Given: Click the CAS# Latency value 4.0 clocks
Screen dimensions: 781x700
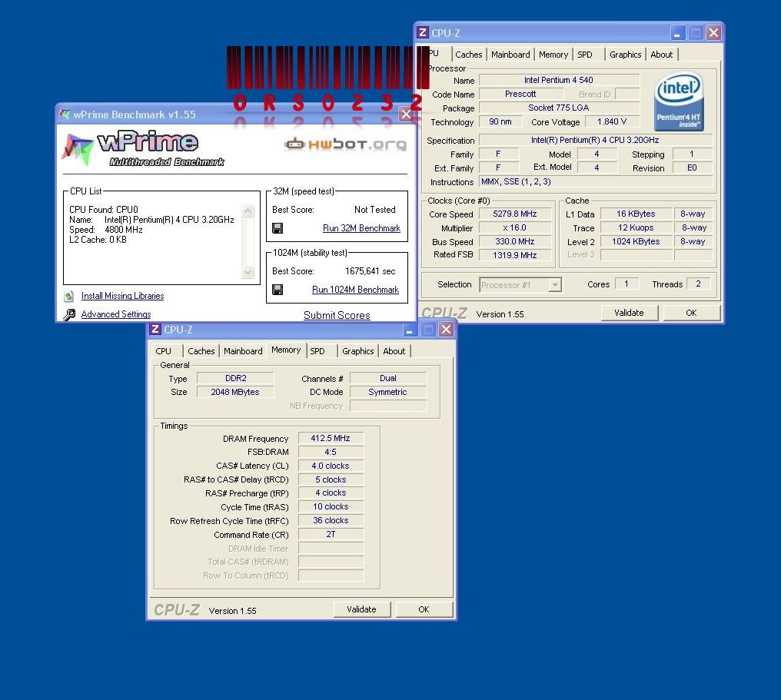Looking at the screenshot, I should pos(331,466).
